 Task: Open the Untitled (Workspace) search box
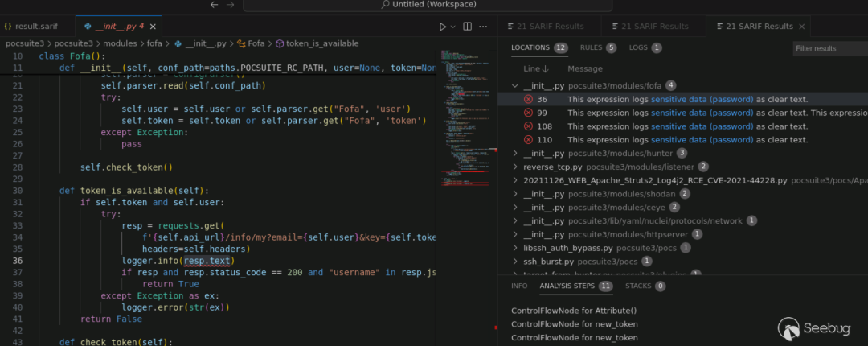coord(428,5)
